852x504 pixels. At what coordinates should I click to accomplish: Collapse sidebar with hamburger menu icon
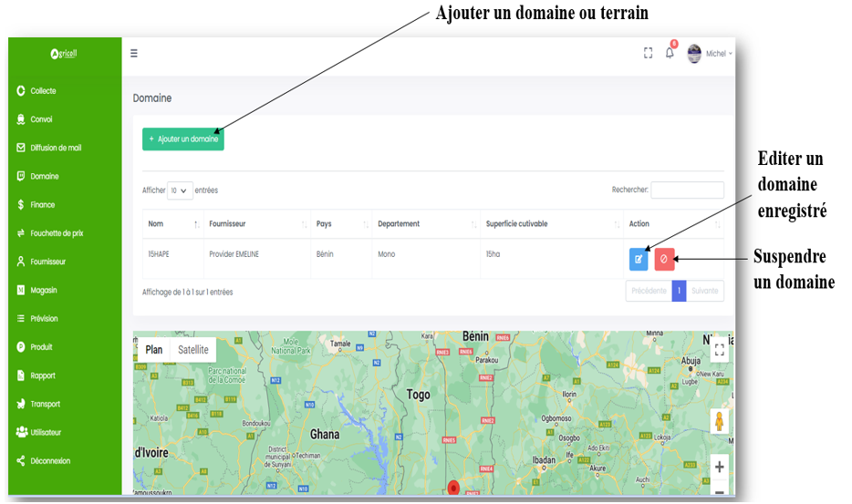point(134,54)
